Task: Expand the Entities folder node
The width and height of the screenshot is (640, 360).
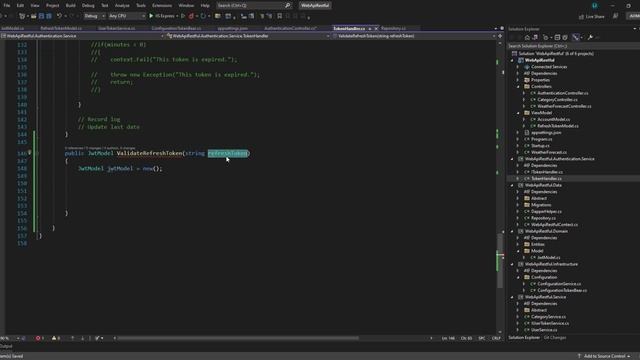Action: click(x=518, y=244)
